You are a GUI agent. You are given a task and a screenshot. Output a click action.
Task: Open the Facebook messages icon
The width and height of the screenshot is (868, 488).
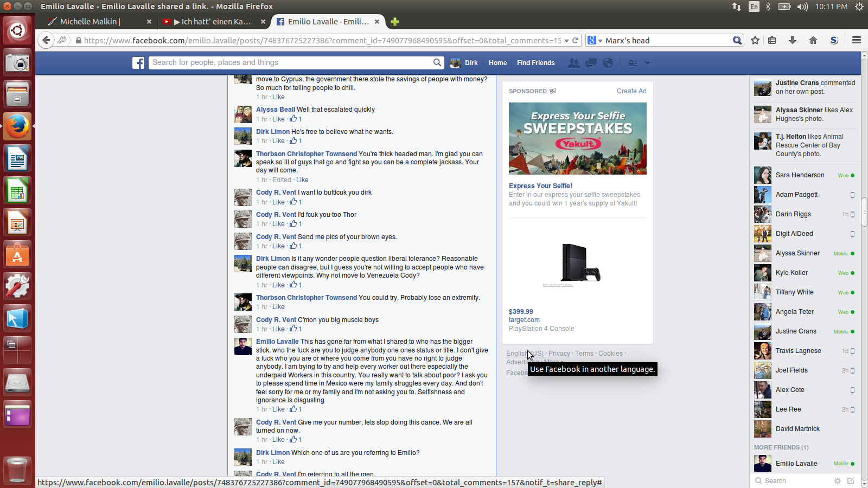591,63
